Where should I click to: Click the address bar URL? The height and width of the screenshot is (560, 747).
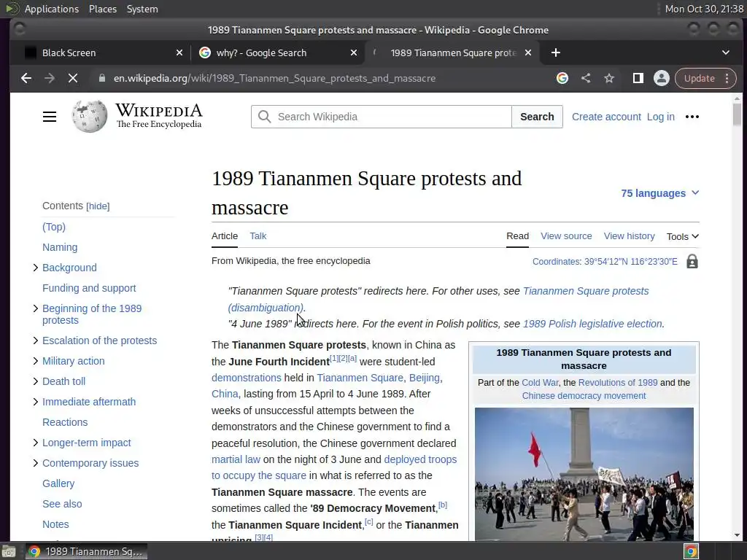point(274,79)
